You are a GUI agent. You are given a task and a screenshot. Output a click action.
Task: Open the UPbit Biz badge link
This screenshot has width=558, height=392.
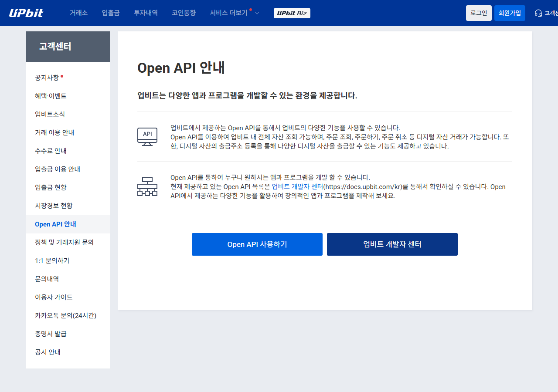292,13
